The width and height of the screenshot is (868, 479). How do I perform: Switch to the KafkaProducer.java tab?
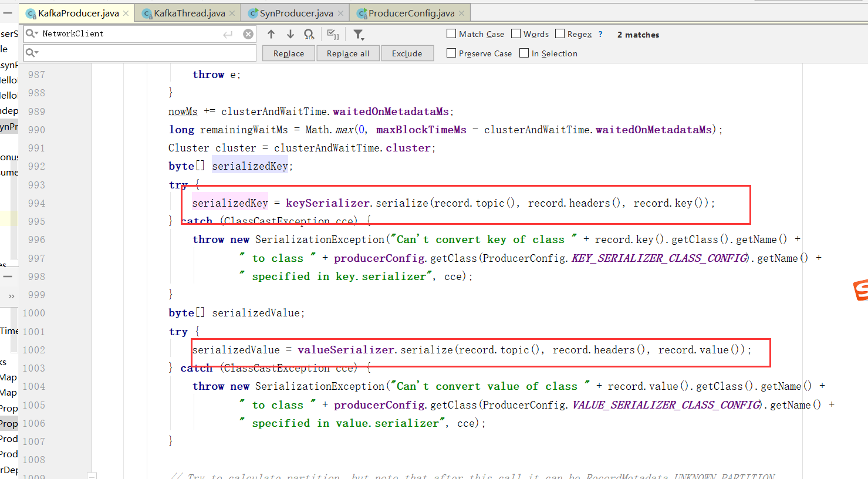[77, 13]
